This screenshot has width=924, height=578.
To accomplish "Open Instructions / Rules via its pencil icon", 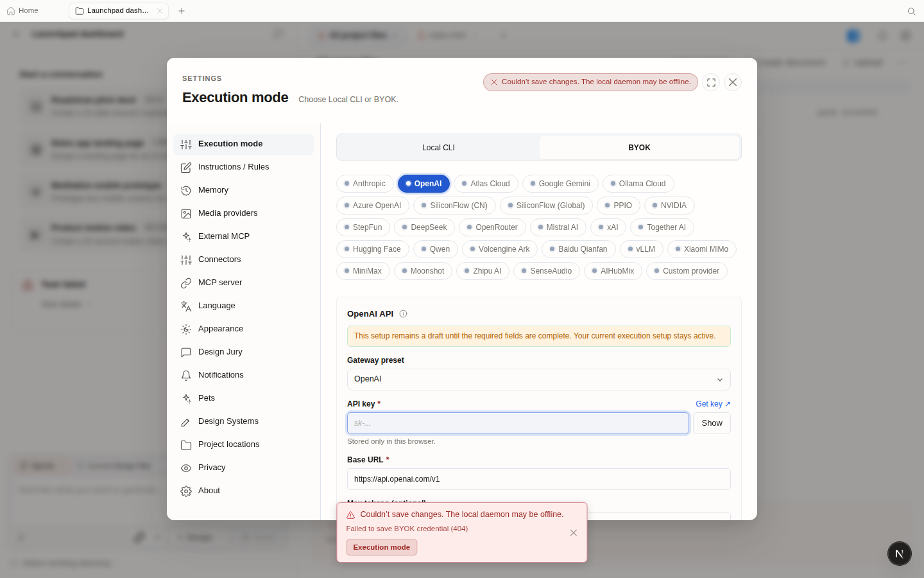I will click(186, 168).
